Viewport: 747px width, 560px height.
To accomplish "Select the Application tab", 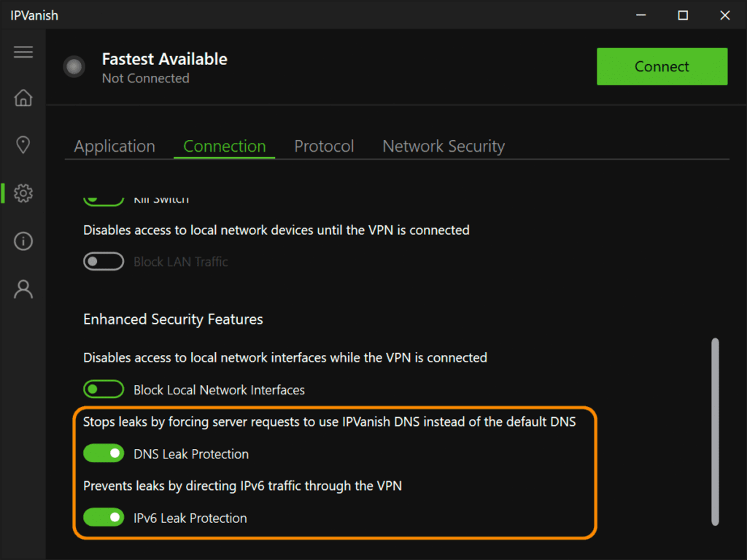I will (114, 146).
